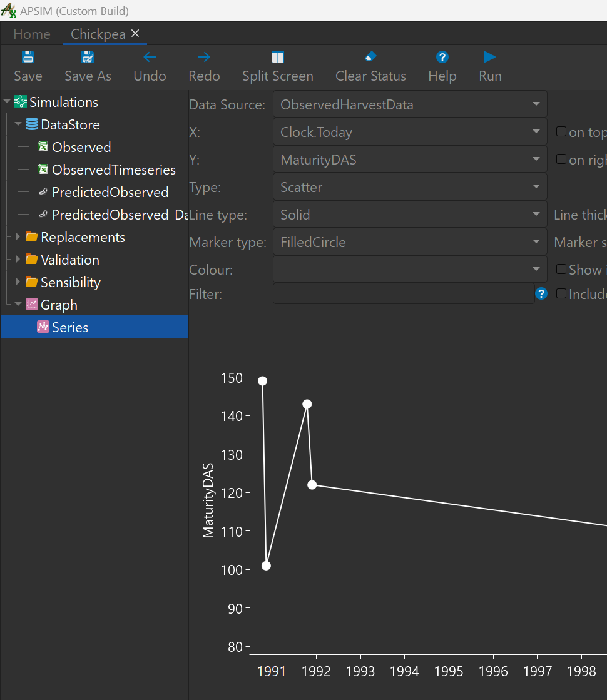
Task: Enable the 'on top' checkbox
Action: coord(561,131)
